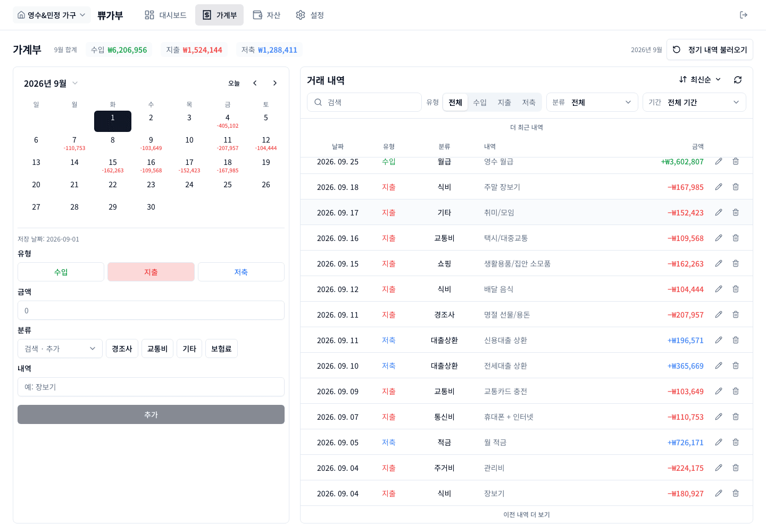Image resolution: width=766 pixels, height=532 pixels.
Task: Click the 추가 button
Action: (151, 414)
